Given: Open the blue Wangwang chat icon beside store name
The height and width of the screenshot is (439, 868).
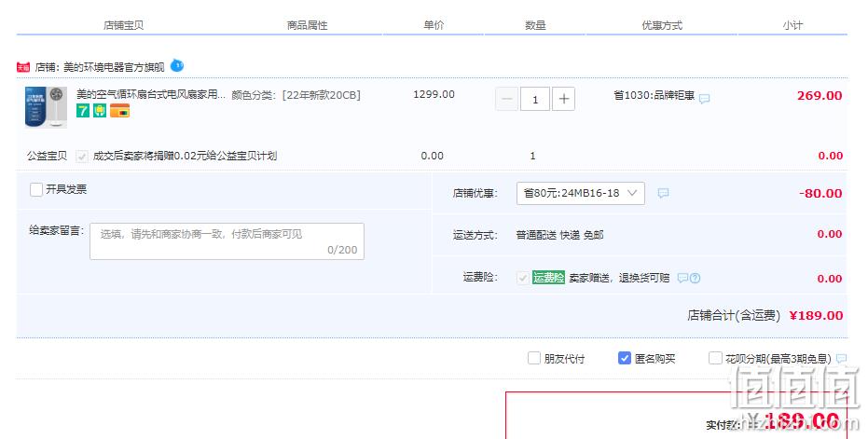Looking at the screenshot, I should (176, 66).
